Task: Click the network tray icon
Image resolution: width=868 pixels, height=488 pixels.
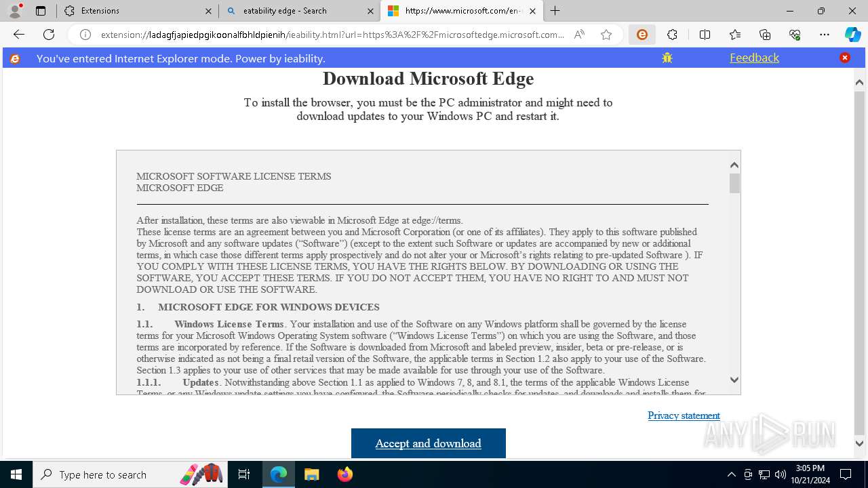Action: click(x=764, y=474)
